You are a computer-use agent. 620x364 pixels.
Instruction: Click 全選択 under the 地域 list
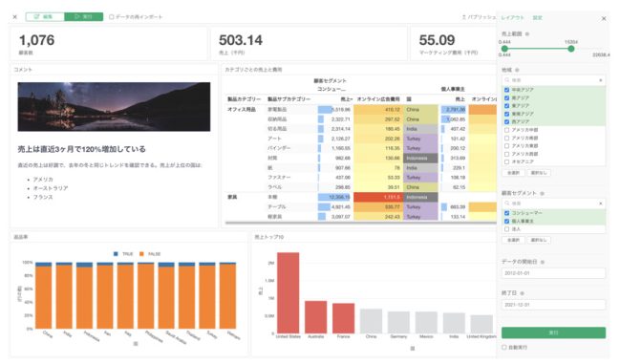click(x=513, y=173)
